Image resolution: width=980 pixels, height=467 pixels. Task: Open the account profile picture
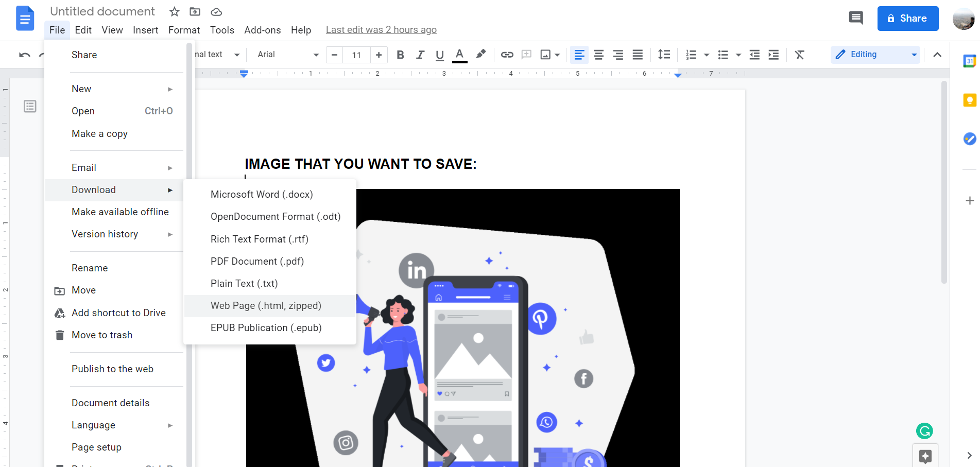(963, 19)
